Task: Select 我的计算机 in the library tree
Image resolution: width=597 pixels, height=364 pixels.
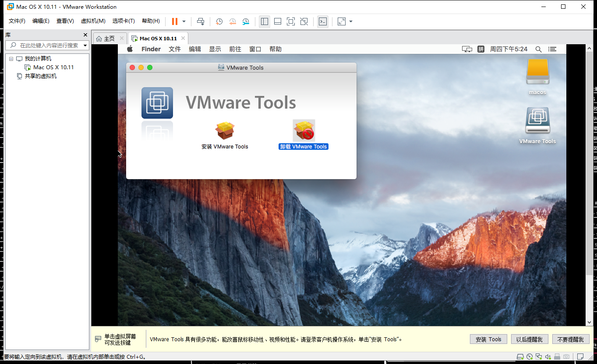Action: tap(38, 59)
